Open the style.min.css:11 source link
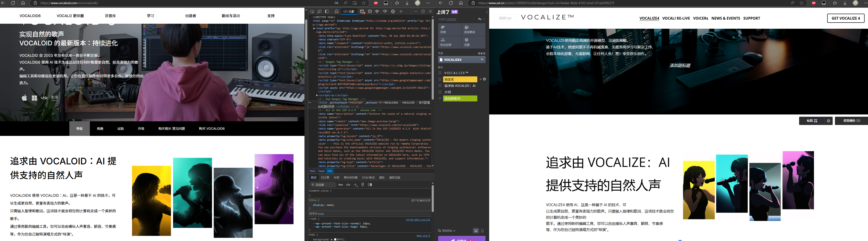Screen dimensions: 868x241 point(418,219)
